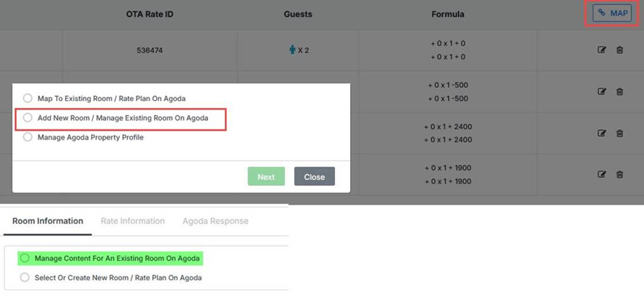
Task: Edit the row with formula -500
Action: pos(602,92)
